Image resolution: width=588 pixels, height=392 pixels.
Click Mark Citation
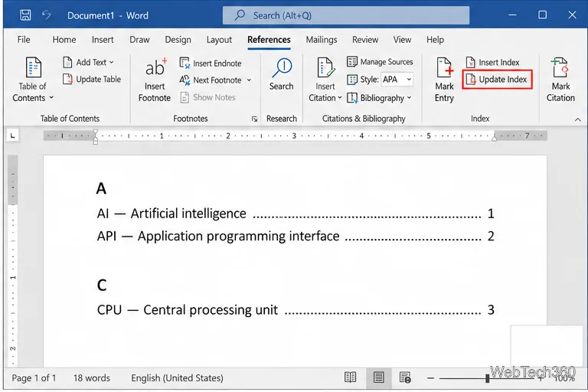[x=560, y=80]
